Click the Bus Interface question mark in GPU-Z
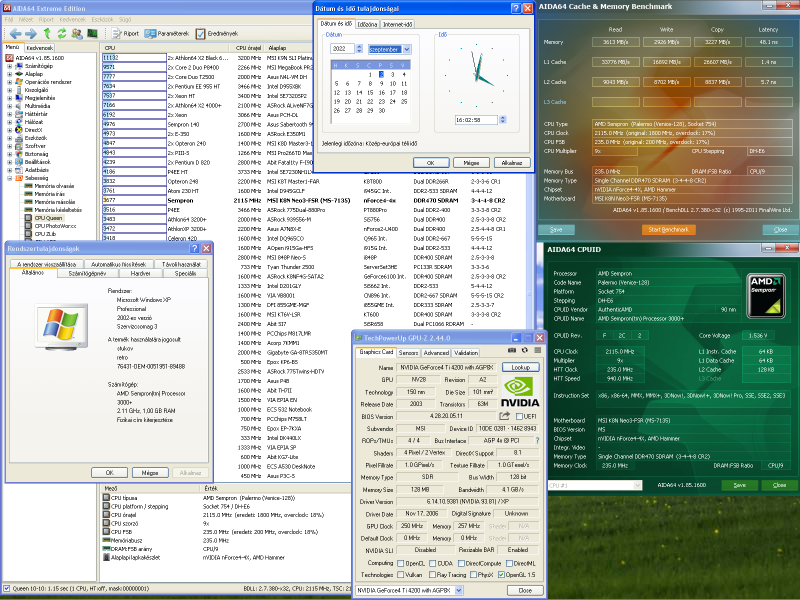Screen dimensions: 800x600 537,440
